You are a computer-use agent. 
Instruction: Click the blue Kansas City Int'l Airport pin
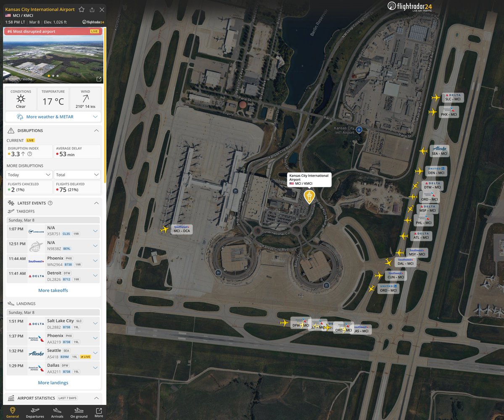[359, 130]
